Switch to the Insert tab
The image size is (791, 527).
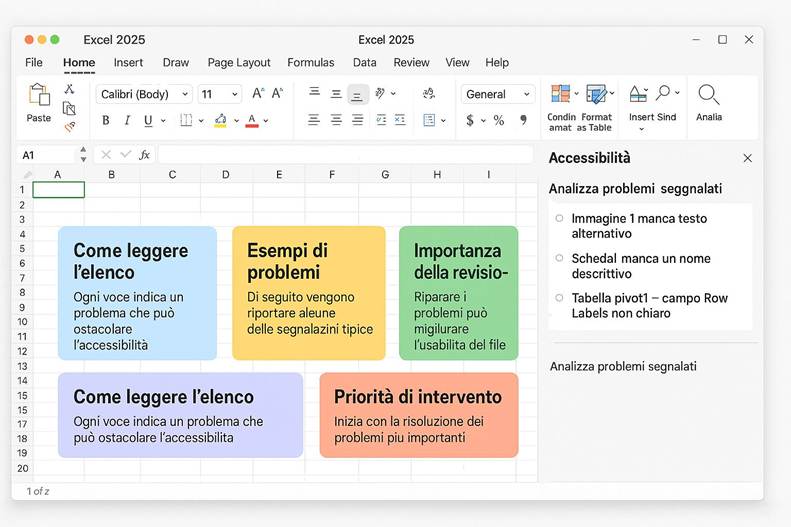click(128, 63)
